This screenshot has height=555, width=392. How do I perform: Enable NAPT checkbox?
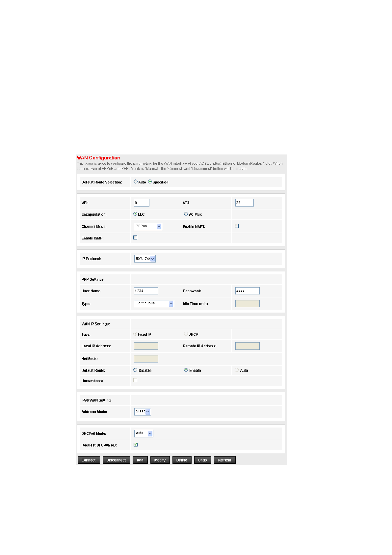[x=237, y=226]
